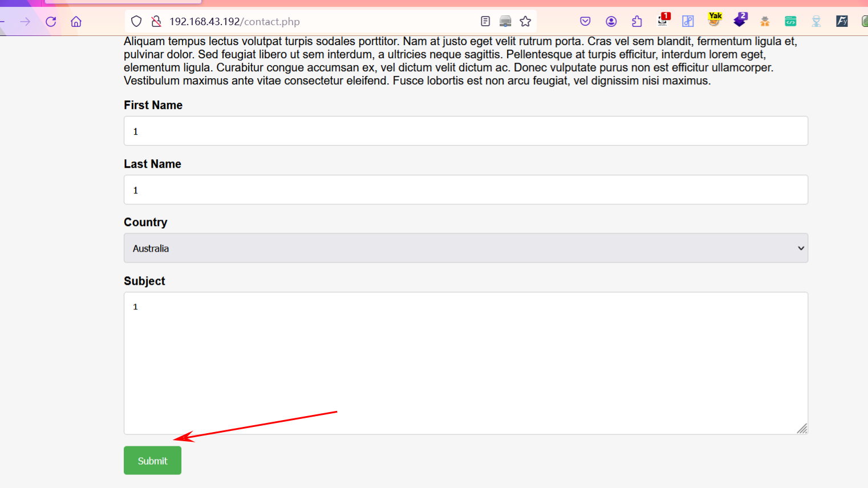Image resolution: width=868 pixels, height=488 pixels.
Task: Focus the Last Name input field
Action: click(466, 189)
